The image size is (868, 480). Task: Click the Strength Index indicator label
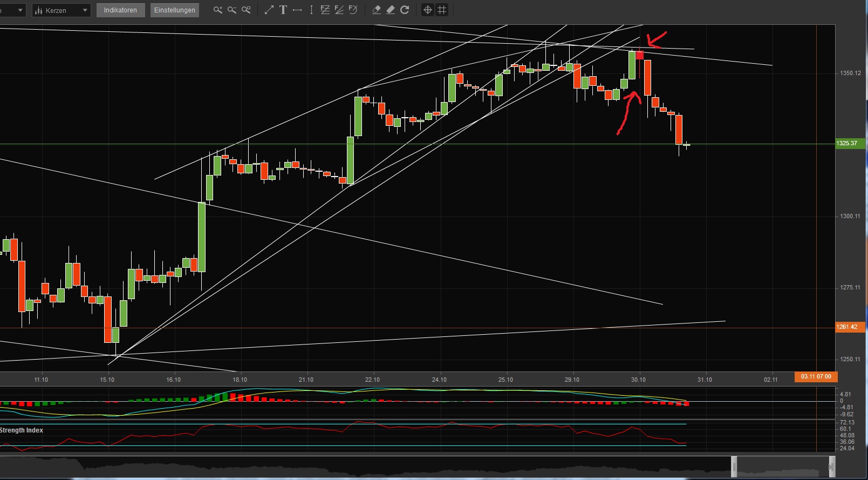coord(22,430)
